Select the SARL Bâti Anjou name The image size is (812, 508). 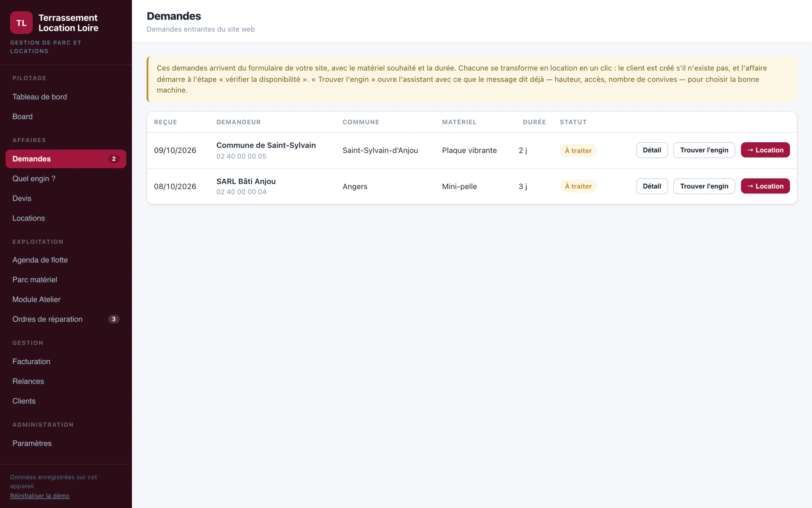tap(246, 181)
